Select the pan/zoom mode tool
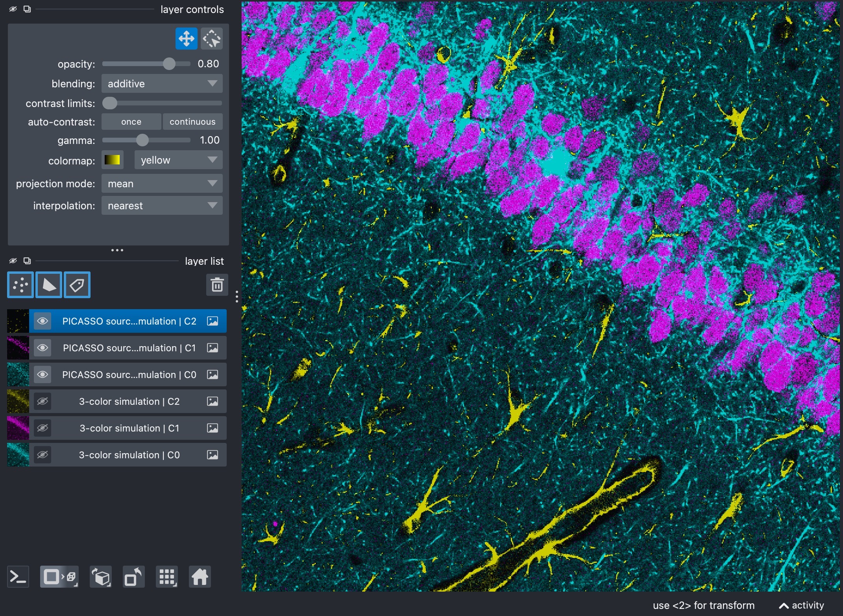Image resolution: width=843 pixels, height=616 pixels. (x=186, y=39)
